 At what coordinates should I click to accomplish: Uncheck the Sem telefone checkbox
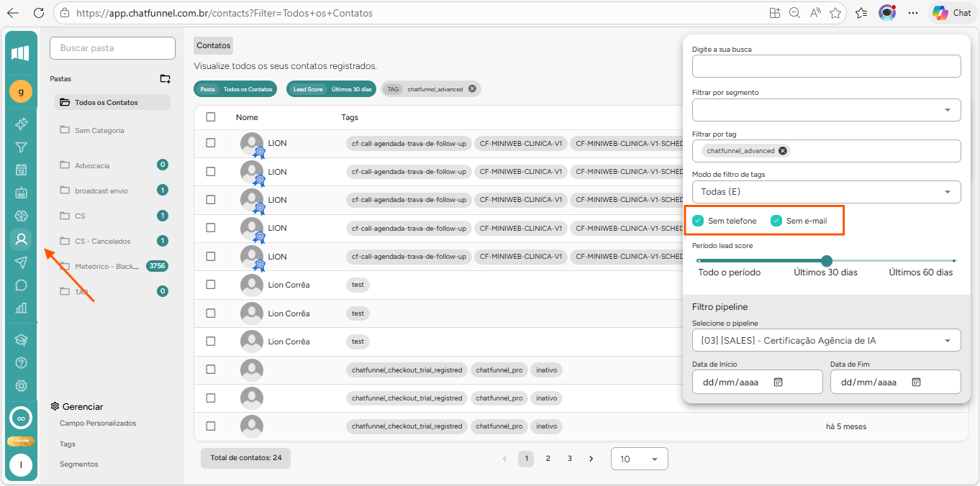697,221
